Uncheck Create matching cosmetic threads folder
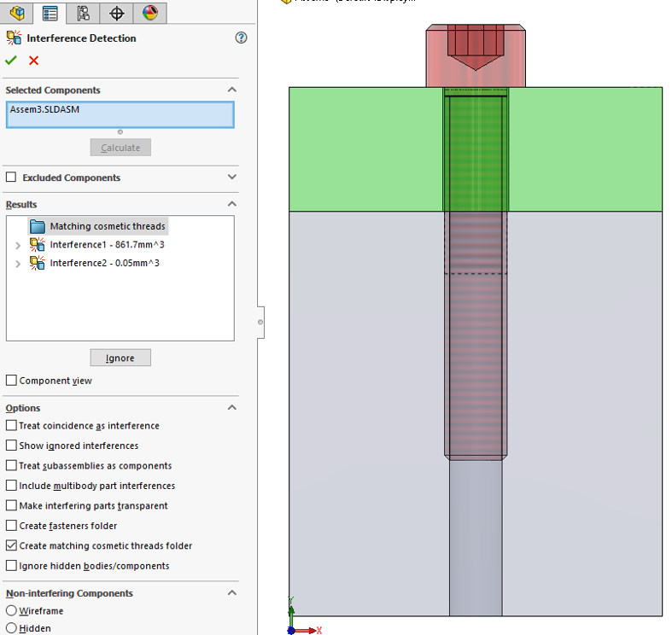Image resolution: width=672 pixels, height=635 pixels. pyautogui.click(x=12, y=545)
